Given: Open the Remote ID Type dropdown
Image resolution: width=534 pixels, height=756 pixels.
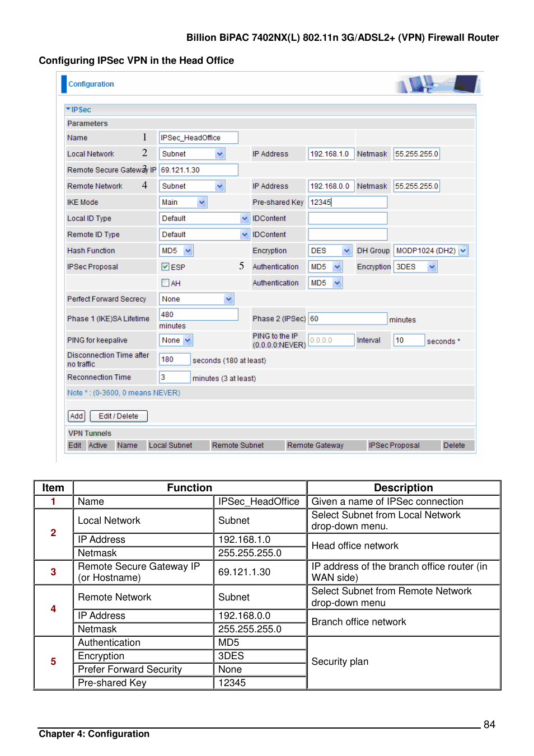Looking at the screenshot, I should [x=204, y=235].
